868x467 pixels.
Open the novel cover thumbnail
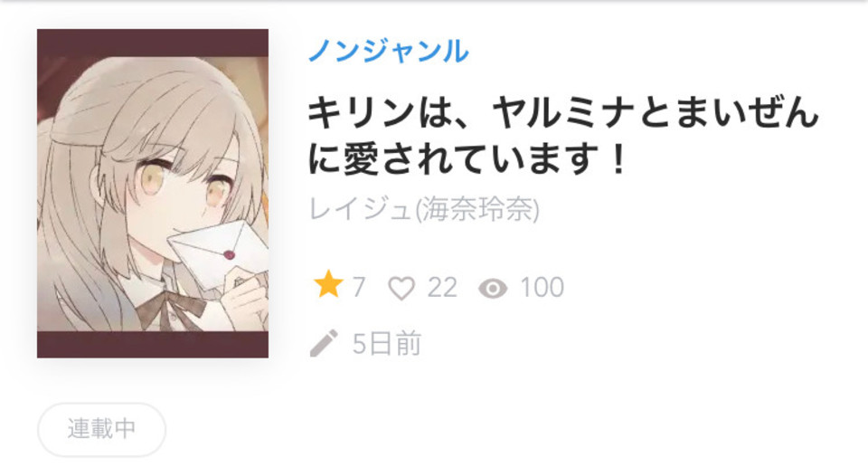click(x=153, y=194)
